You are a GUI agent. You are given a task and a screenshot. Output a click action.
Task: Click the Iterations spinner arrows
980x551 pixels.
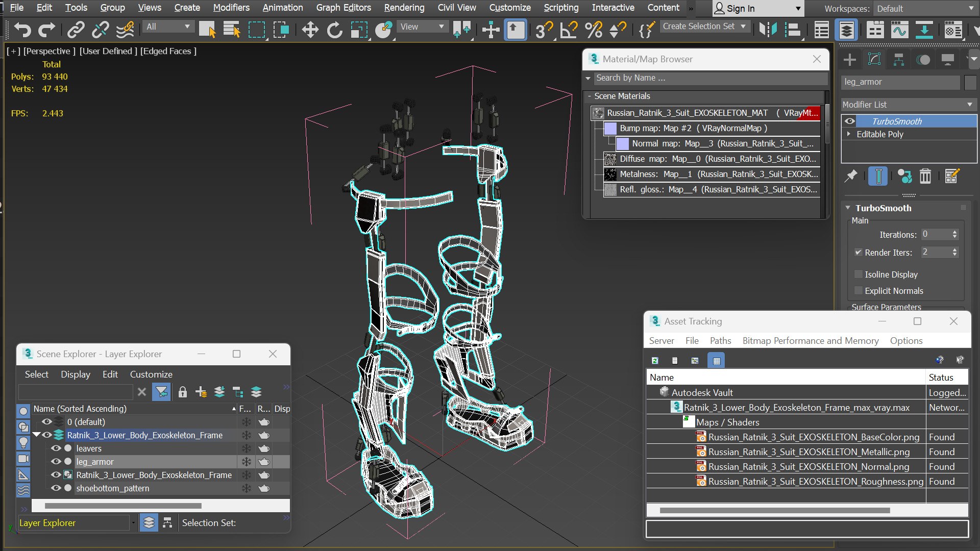click(955, 234)
